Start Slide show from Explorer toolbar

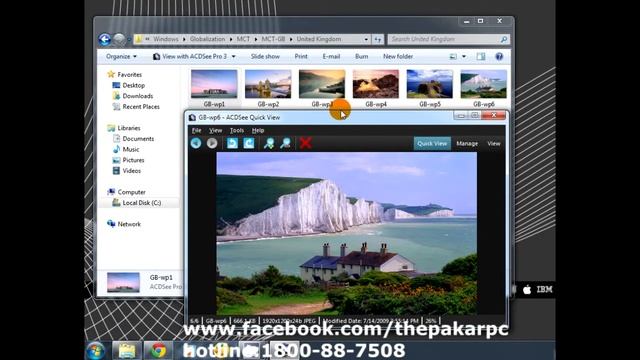265,56
